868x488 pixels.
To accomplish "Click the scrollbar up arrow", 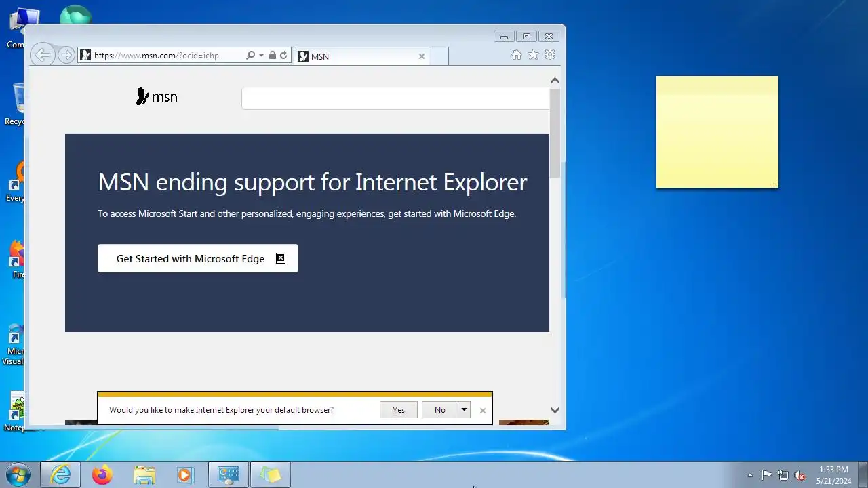I will (x=555, y=81).
